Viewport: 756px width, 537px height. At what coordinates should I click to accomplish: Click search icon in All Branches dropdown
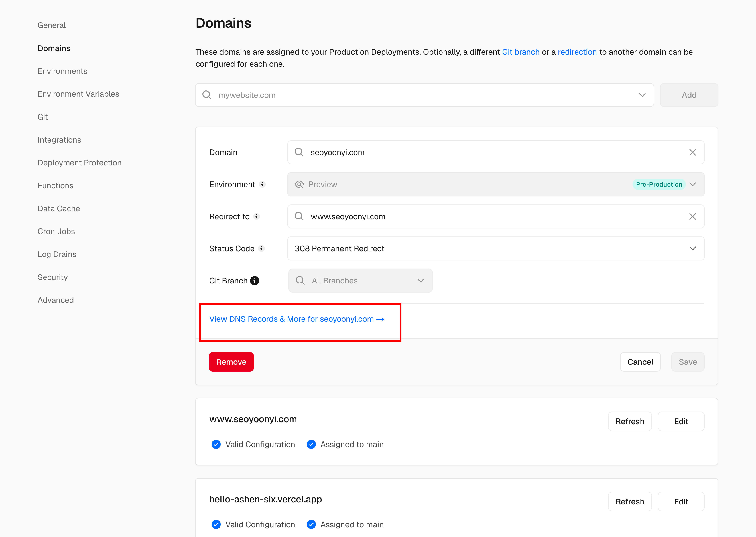(x=300, y=280)
